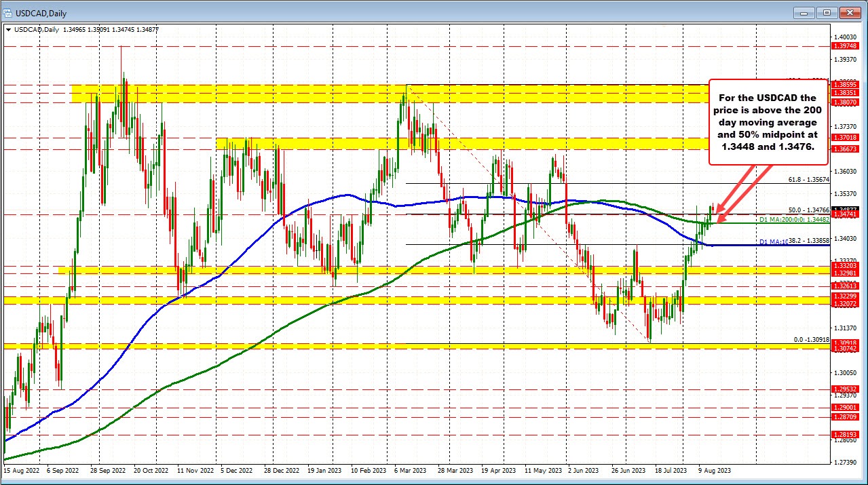Click the D1 MA:10 blue moving average label
Screen dimensions: 868x485
point(773,243)
